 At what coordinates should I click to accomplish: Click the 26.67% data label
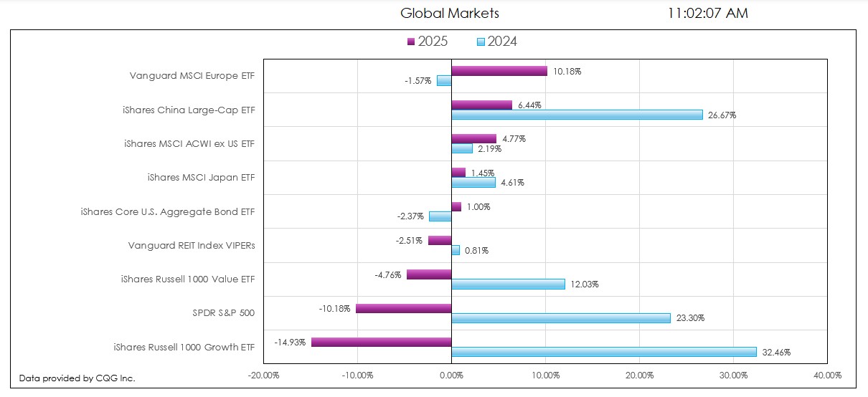(x=722, y=115)
